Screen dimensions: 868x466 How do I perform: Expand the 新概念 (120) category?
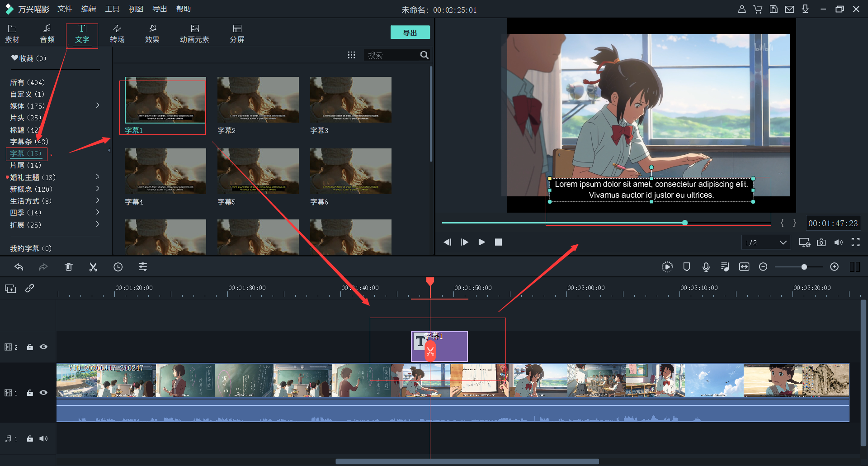click(98, 189)
